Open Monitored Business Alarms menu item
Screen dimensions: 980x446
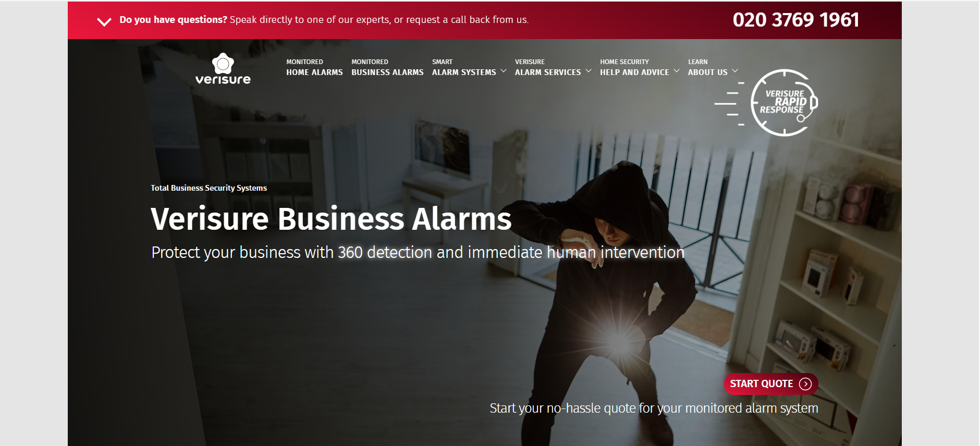pos(387,67)
